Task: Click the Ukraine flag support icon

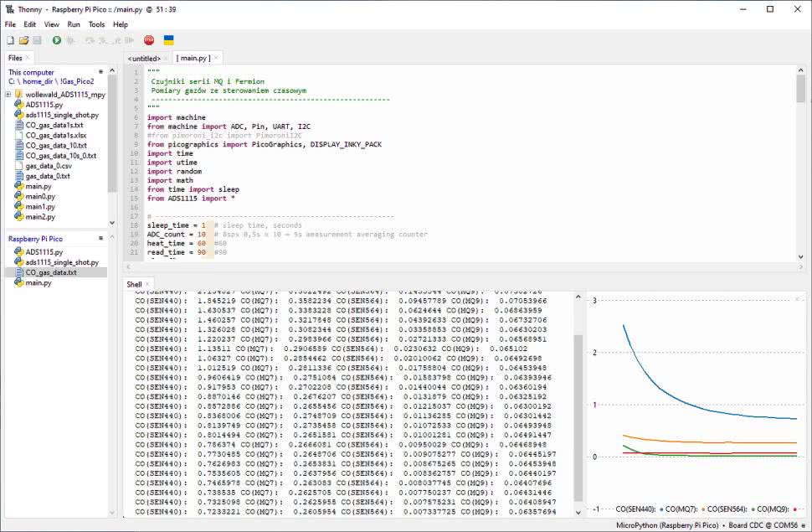Action: tap(168, 40)
